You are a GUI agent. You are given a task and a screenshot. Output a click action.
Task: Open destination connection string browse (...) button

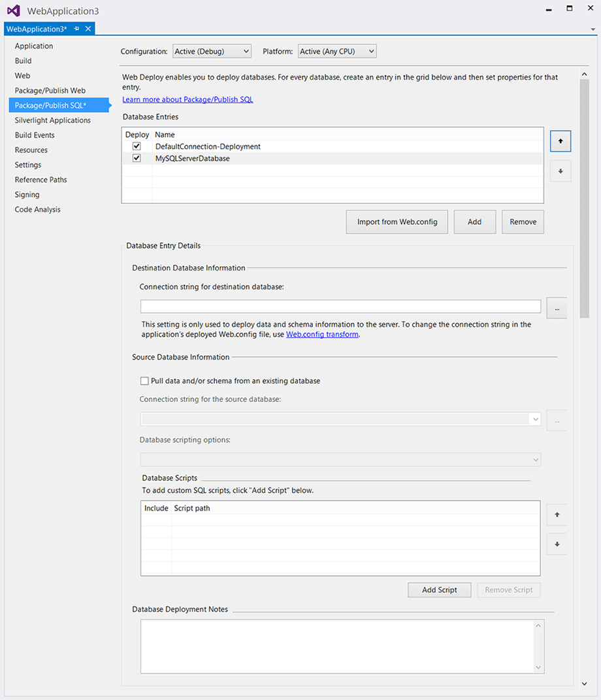click(x=557, y=308)
